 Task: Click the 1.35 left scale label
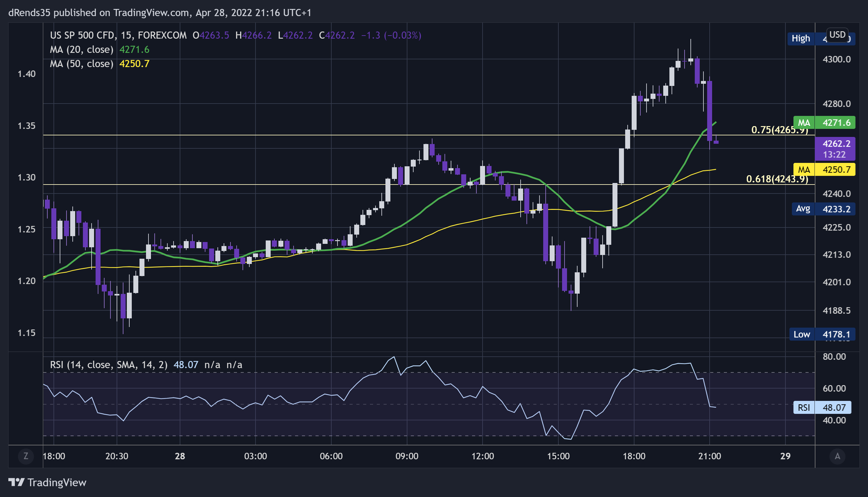(27, 126)
